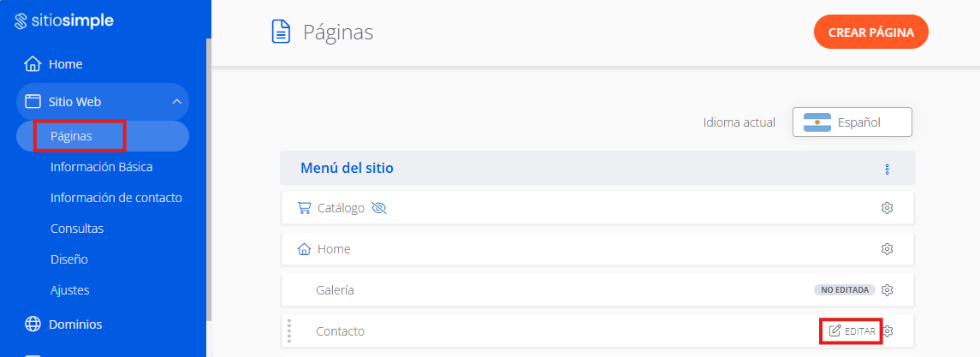The height and width of the screenshot is (357, 980).
Task: Collapse the Sitio Web sidebar section
Action: click(176, 102)
